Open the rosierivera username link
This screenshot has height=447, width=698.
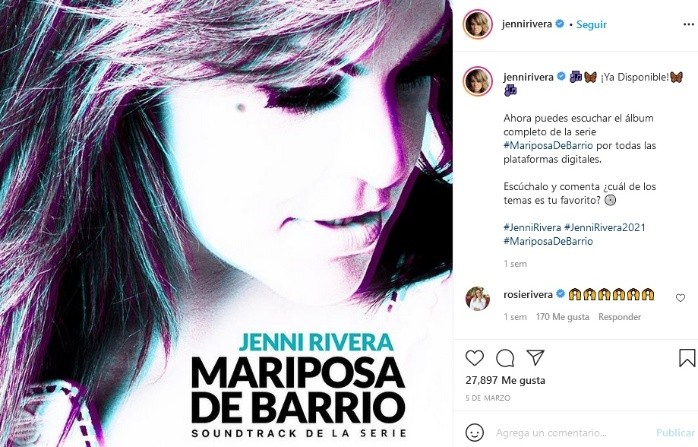point(528,294)
